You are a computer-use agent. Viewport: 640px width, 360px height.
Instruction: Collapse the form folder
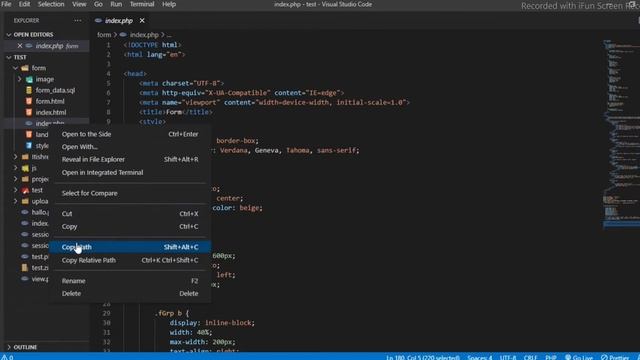click(x=15, y=68)
